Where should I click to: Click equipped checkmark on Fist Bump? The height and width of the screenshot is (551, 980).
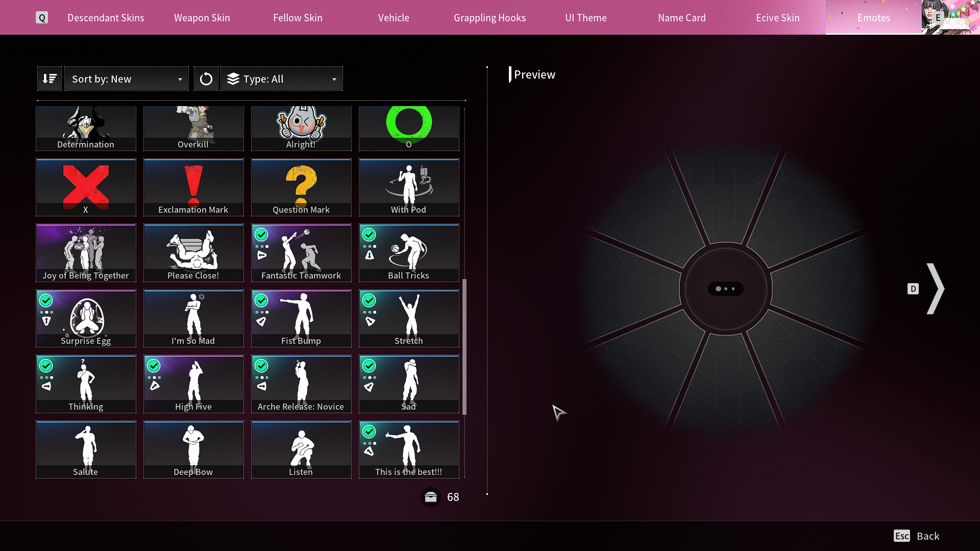pos(261,300)
